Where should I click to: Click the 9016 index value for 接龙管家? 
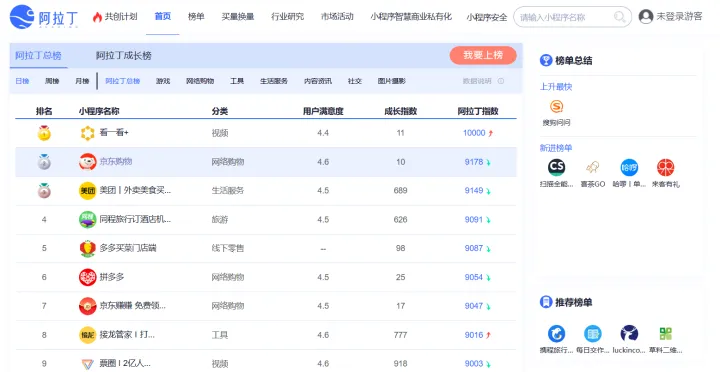(473, 335)
